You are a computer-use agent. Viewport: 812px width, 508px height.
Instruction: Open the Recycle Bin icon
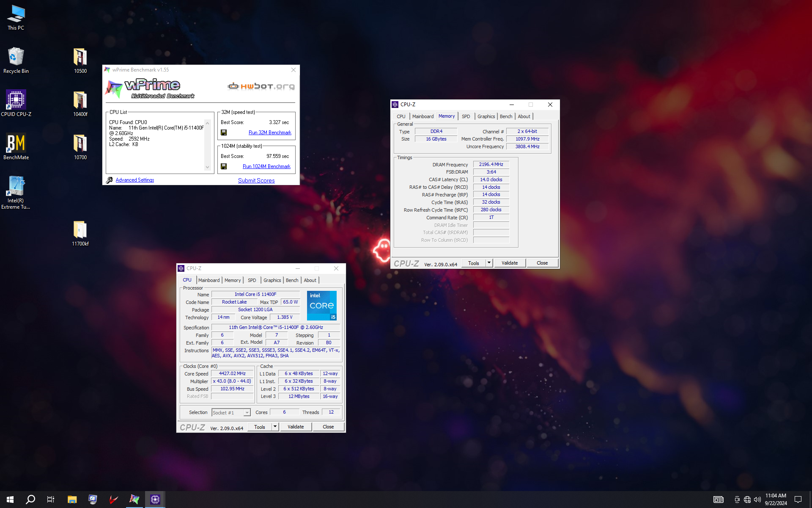16,60
